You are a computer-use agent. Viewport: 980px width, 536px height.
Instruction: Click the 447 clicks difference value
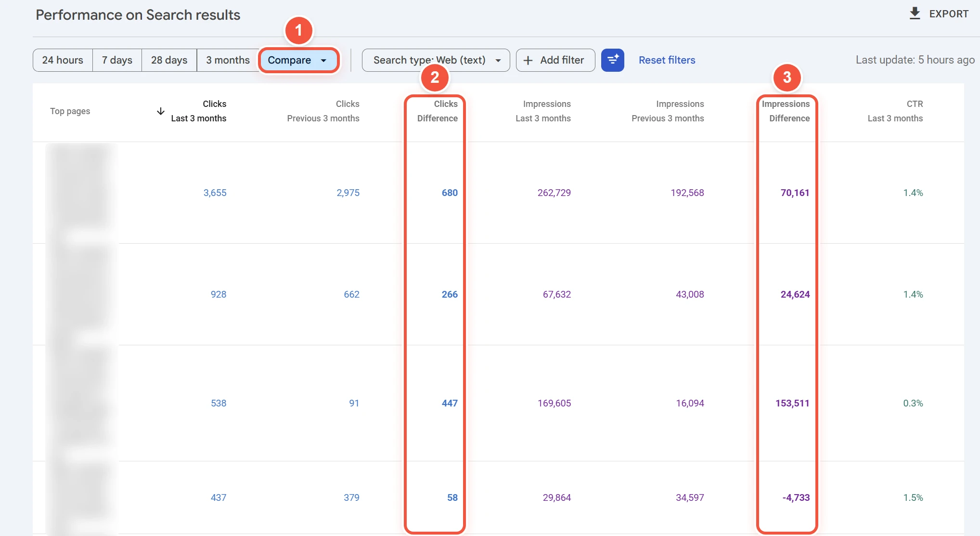click(x=450, y=403)
